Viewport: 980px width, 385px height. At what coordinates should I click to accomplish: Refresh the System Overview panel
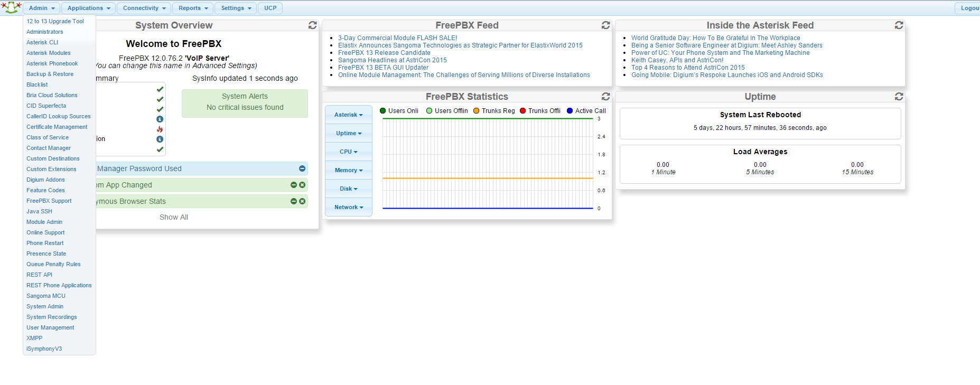pyautogui.click(x=313, y=25)
